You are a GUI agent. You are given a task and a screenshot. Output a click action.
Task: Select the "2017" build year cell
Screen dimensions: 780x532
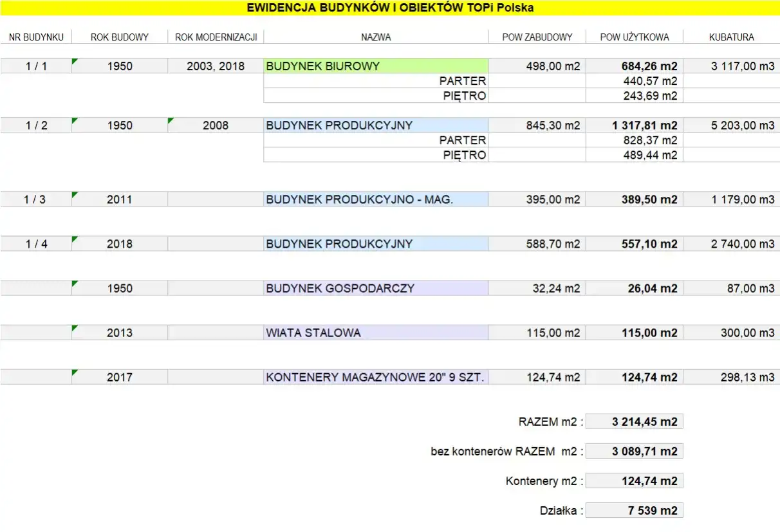pos(120,376)
